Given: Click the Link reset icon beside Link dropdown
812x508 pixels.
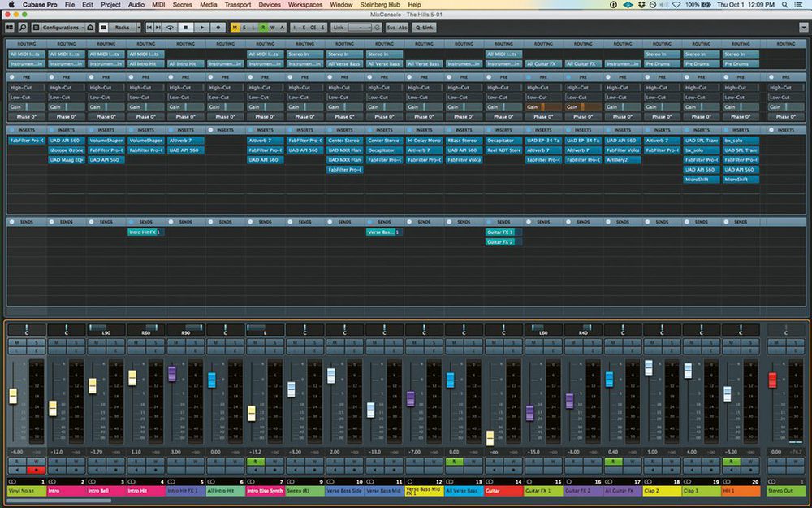Looking at the screenshot, I should (x=377, y=28).
